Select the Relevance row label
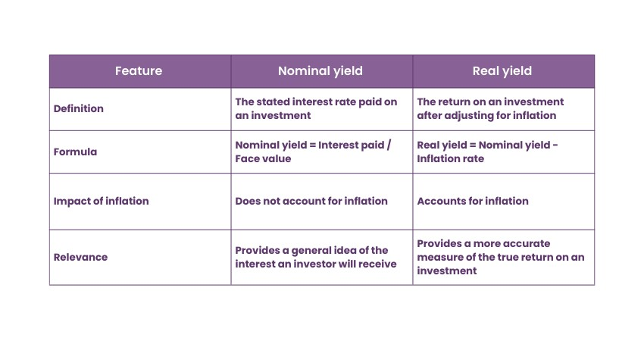Screen dimensions: 644x341 (80, 257)
